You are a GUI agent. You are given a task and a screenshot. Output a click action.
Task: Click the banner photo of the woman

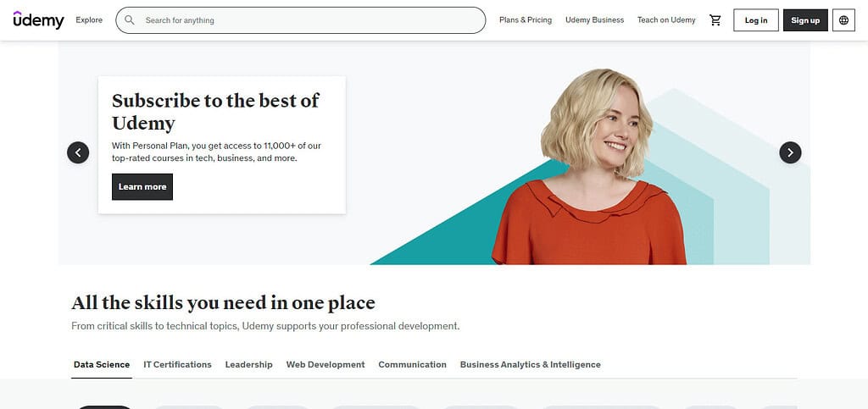(589, 167)
